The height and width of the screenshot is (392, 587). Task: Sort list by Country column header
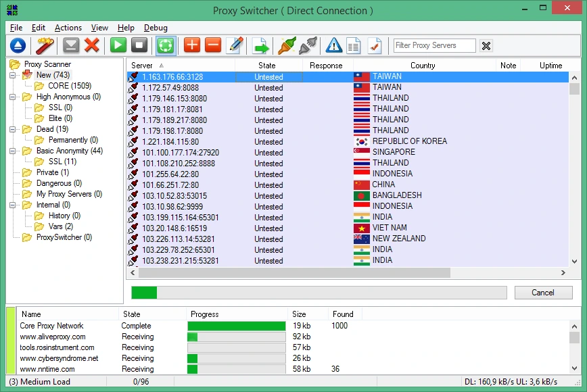point(423,66)
